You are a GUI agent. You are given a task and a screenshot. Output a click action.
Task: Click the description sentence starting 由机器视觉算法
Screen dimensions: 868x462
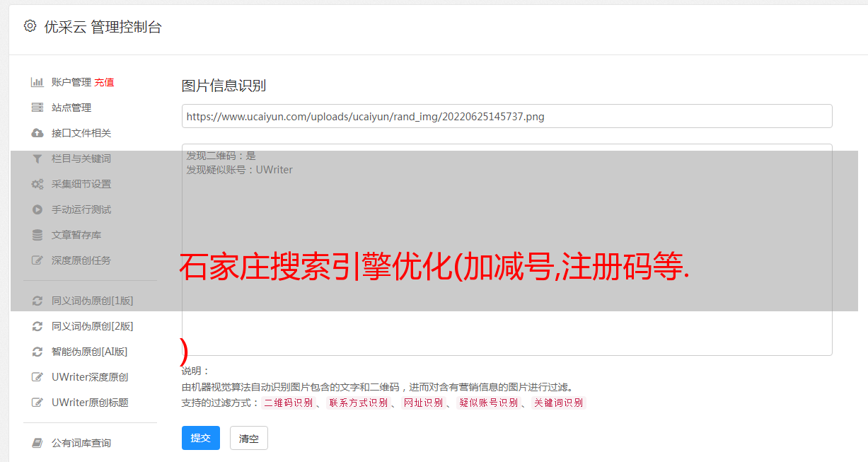pyautogui.click(x=377, y=387)
